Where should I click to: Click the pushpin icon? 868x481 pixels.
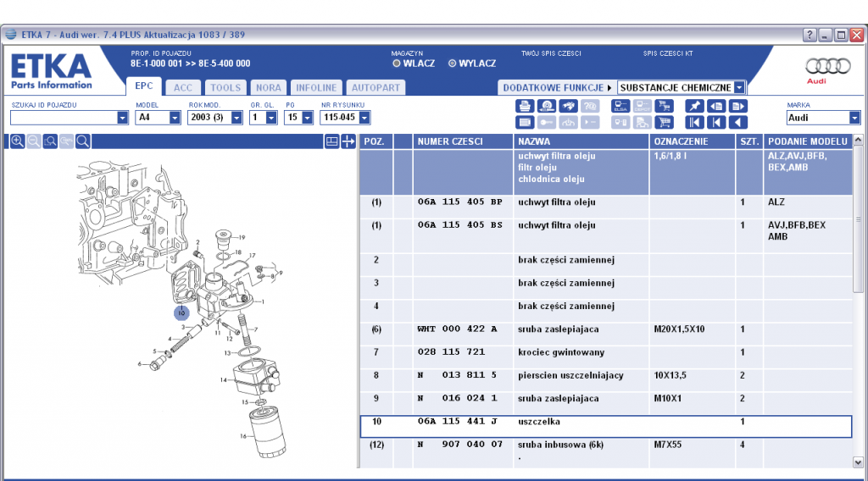695,106
